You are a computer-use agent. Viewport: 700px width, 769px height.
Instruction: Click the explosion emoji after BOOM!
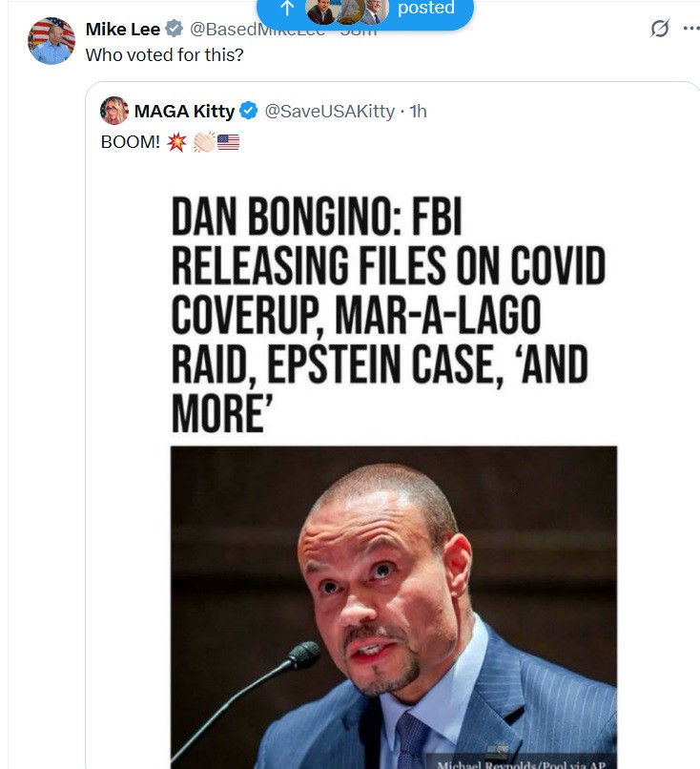click(176, 142)
